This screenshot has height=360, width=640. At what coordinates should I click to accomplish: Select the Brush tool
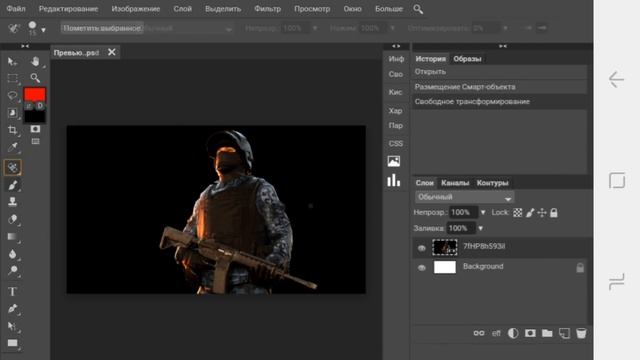tap(12, 185)
